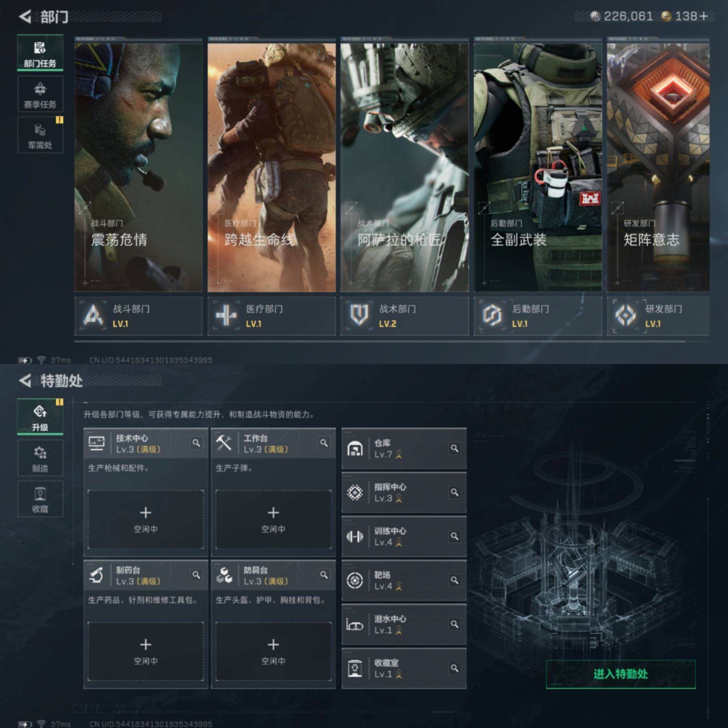This screenshot has width=728, height=728.
Task: Open 震荡危情 combat department card
Action: coord(138,167)
